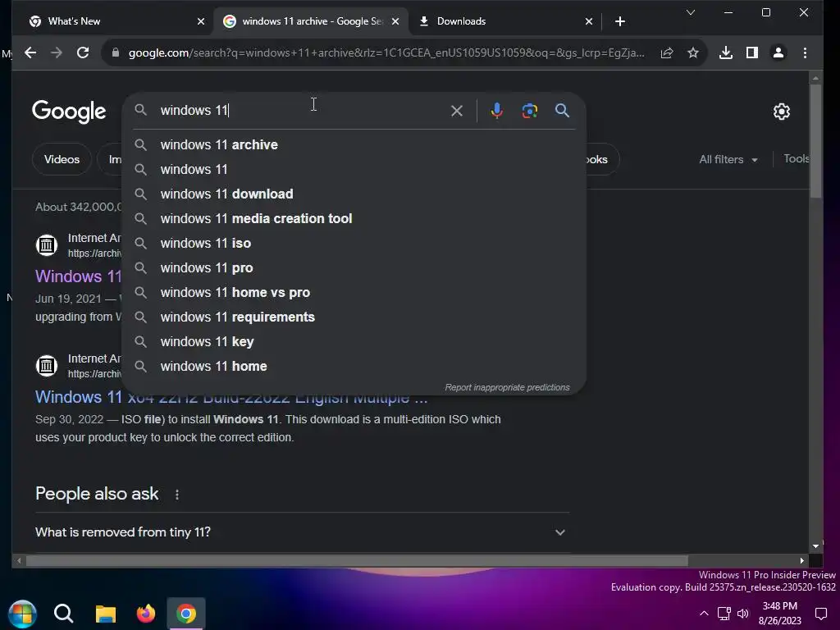The image size is (840, 630).
Task: Select Videos filter chip
Action: click(x=62, y=159)
